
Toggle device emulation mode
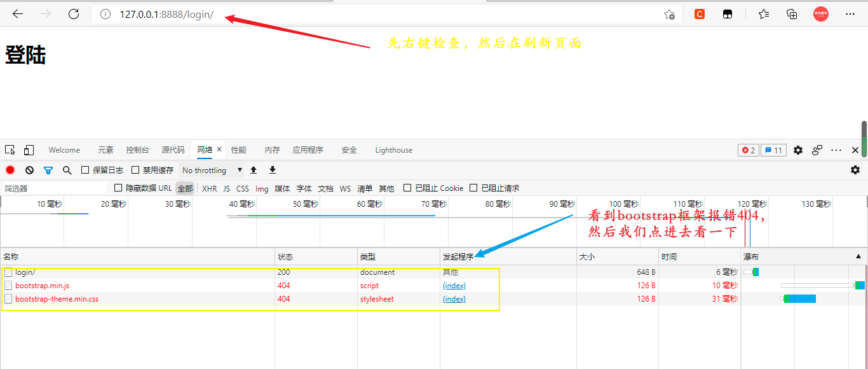point(29,150)
